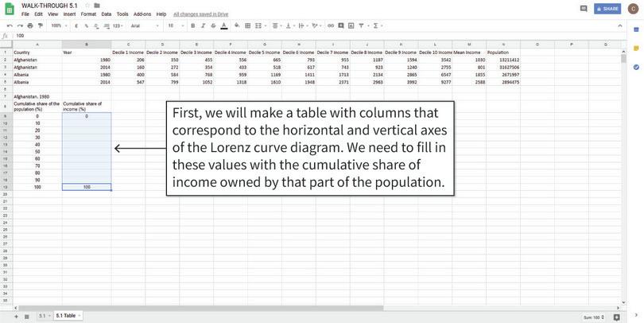Image resolution: width=644 pixels, height=323 pixels.
Task: Insert a chart
Action: click(351, 25)
